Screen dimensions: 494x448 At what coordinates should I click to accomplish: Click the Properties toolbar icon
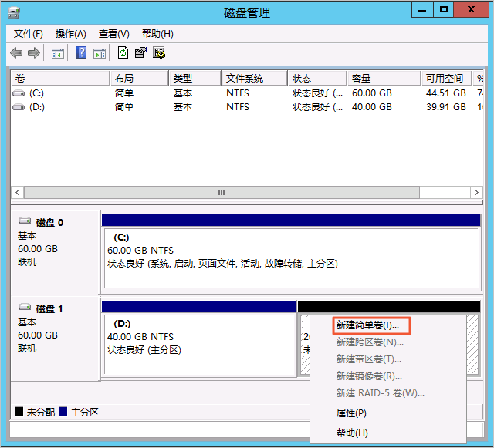[x=140, y=52]
